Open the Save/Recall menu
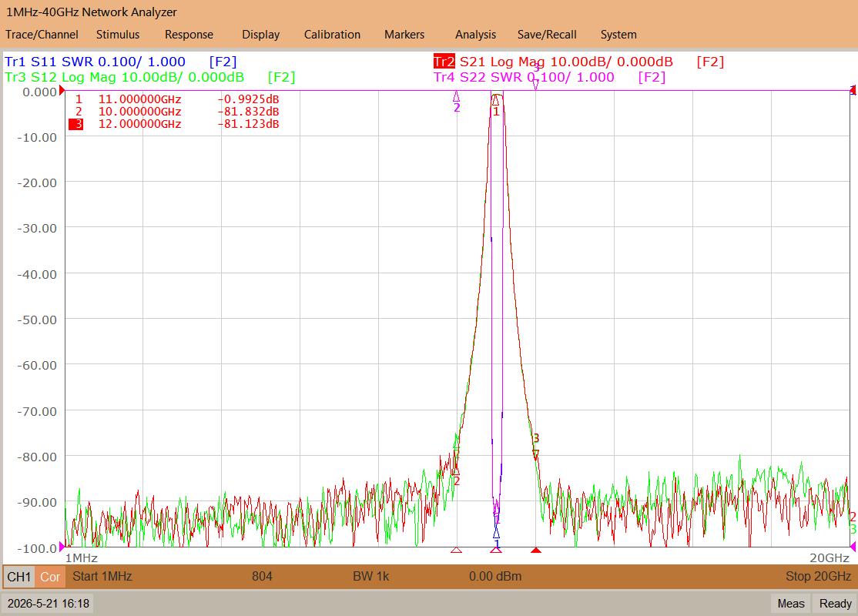Viewport: 858px width, 616px height. (x=547, y=35)
